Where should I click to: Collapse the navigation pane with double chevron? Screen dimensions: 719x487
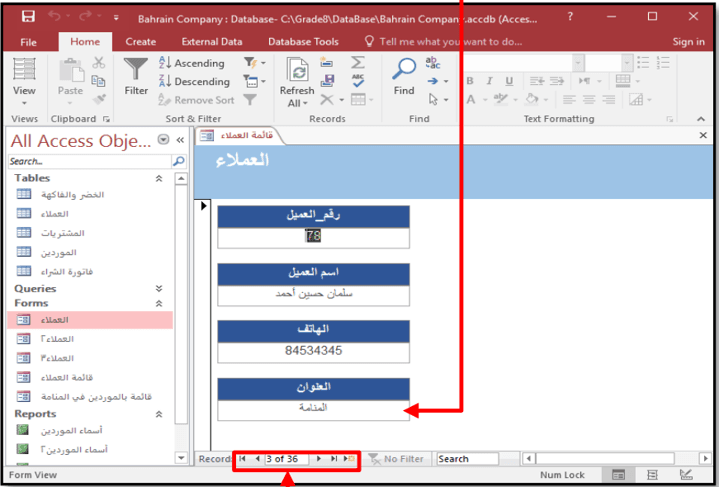click(180, 140)
